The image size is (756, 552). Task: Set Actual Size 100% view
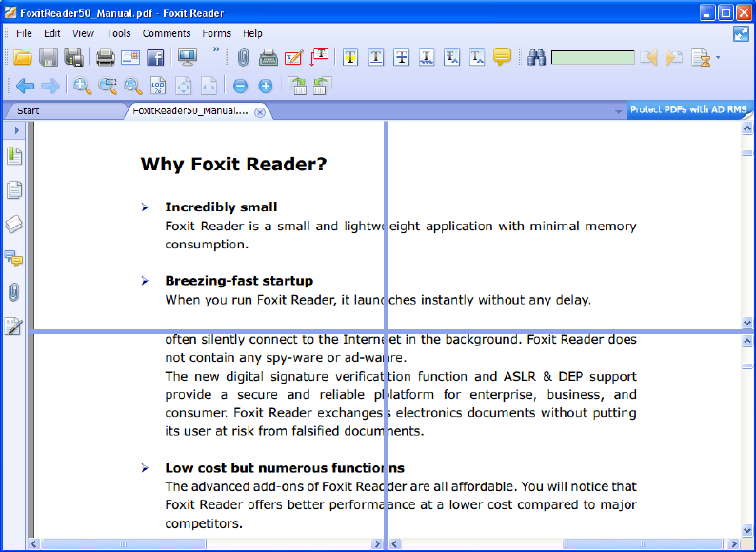tap(158, 86)
